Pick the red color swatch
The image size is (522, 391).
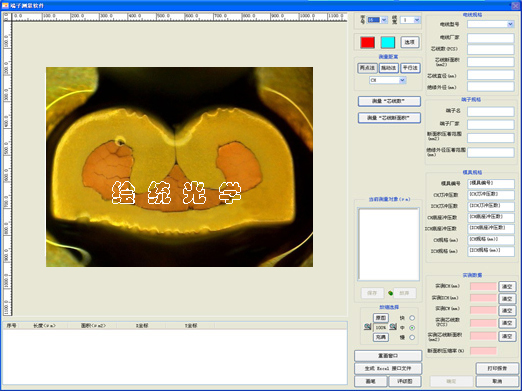367,42
